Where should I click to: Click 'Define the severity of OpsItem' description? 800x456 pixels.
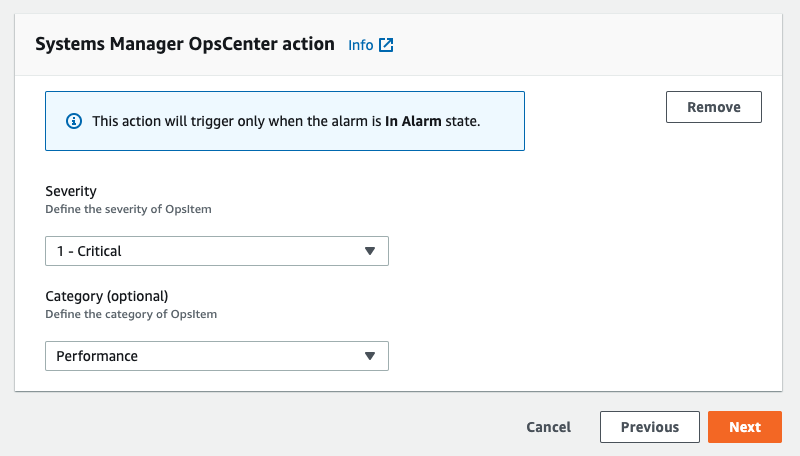point(129,209)
